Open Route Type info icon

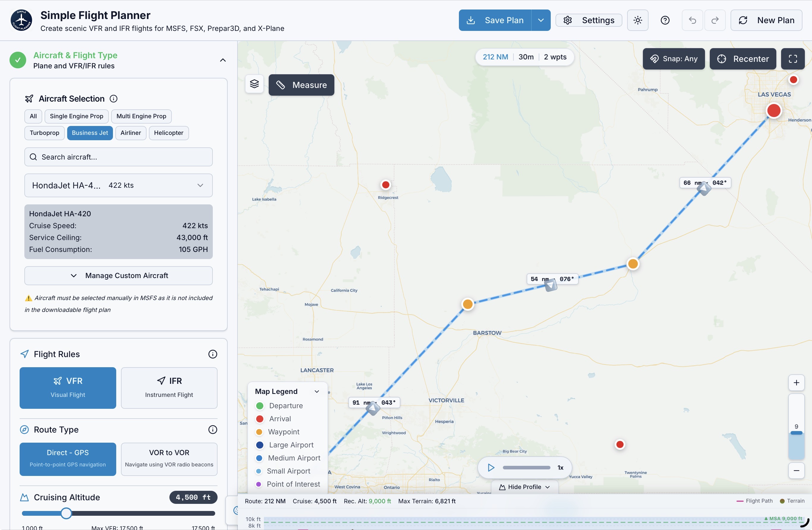(x=213, y=429)
